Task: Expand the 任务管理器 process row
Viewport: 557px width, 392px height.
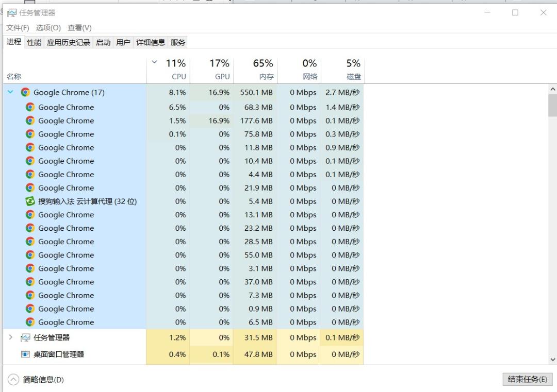Action: point(10,337)
